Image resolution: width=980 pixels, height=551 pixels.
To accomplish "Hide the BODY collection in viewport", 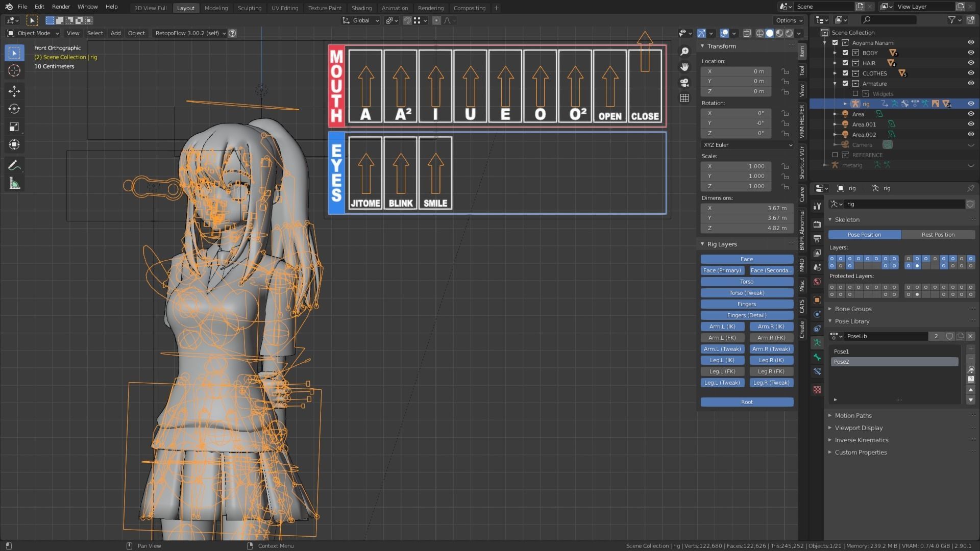I will (971, 53).
